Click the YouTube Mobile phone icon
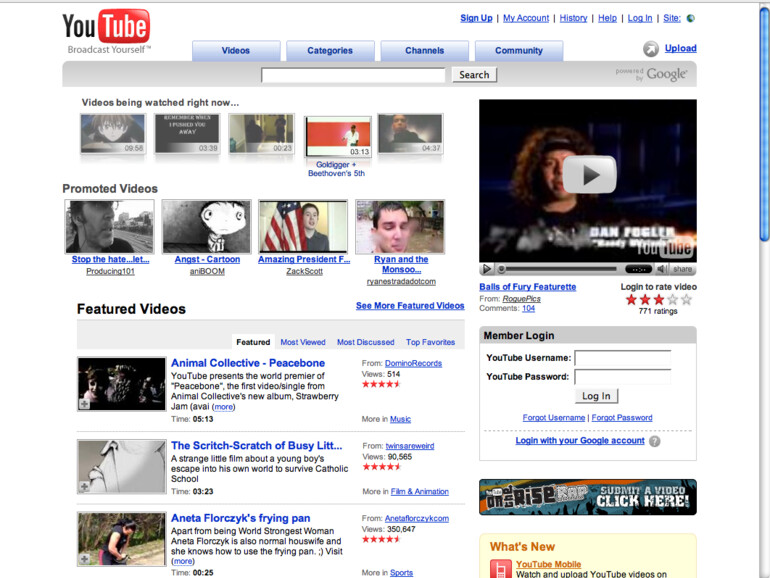 point(500,569)
